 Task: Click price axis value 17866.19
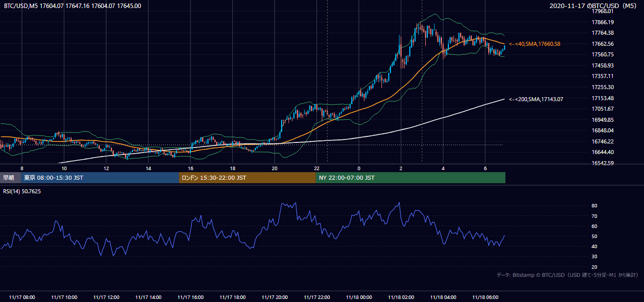pos(603,22)
